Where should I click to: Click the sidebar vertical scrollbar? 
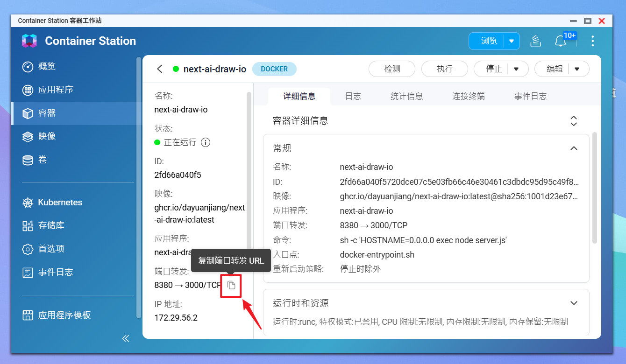[x=138, y=187]
